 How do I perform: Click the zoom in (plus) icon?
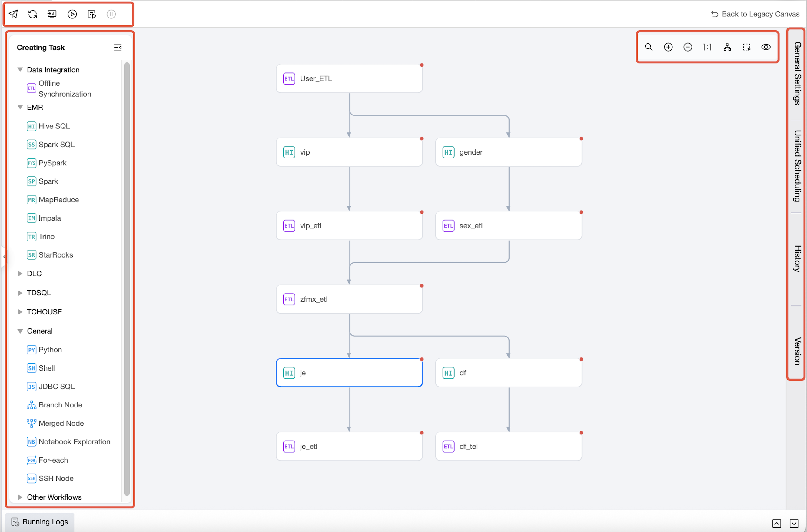(668, 47)
